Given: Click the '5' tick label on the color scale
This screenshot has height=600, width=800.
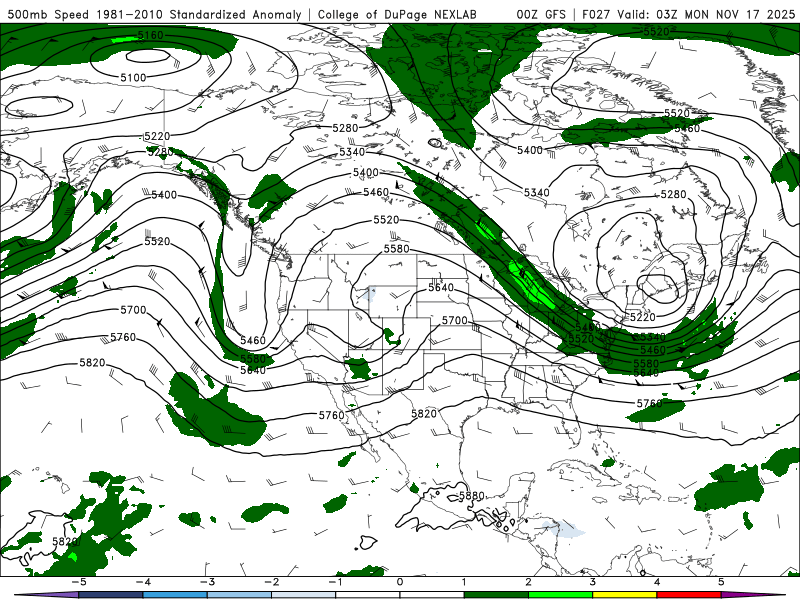Looking at the screenshot, I should coord(721,582).
